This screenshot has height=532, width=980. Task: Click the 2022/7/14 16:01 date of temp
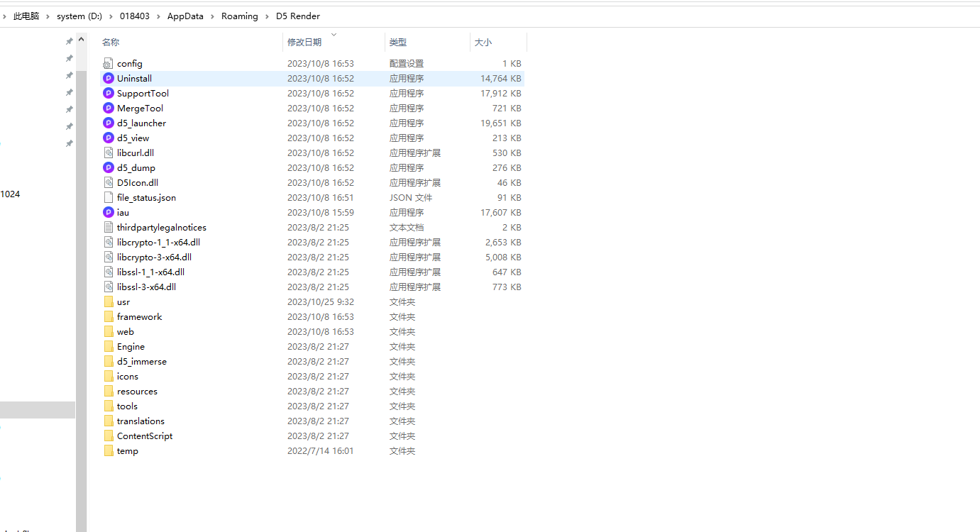[x=320, y=451]
